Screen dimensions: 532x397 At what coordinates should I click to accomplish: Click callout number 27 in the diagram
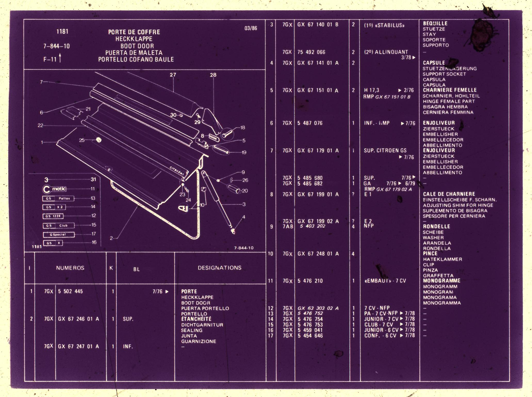tap(173, 75)
